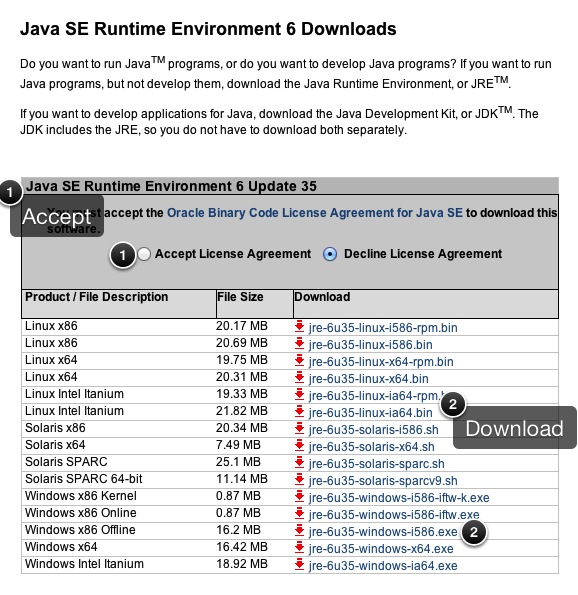
Task: Click download icon for windows-i586-iftw.exe
Action: click(x=299, y=513)
